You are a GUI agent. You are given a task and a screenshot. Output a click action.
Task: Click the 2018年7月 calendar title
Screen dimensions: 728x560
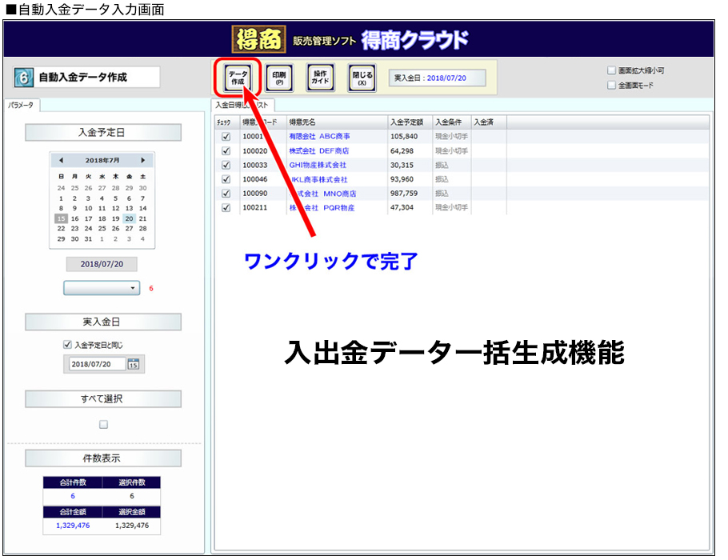[102, 160]
